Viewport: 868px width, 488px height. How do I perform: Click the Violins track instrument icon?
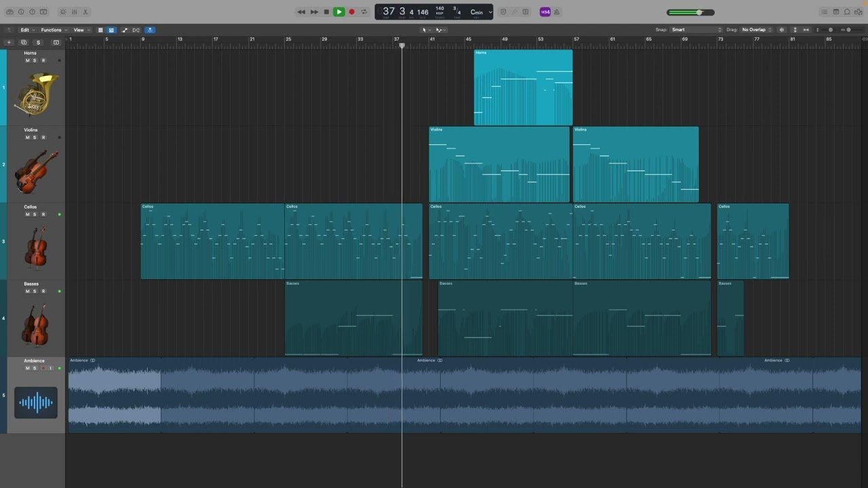pyautogui.click(x=36, y=171)
